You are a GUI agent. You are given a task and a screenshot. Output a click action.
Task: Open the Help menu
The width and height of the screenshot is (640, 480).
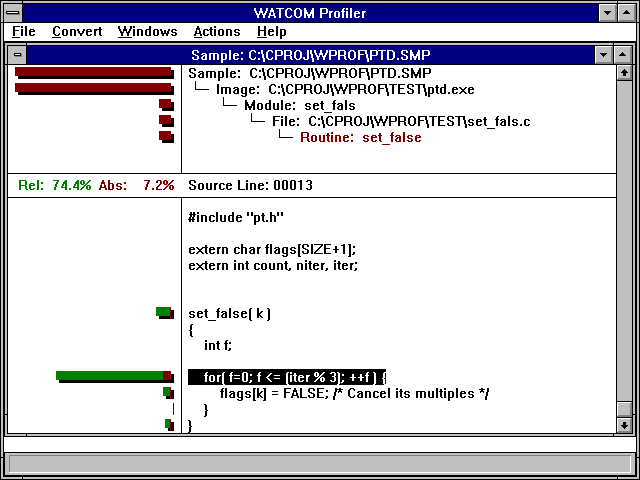click(x=271, y=32)
